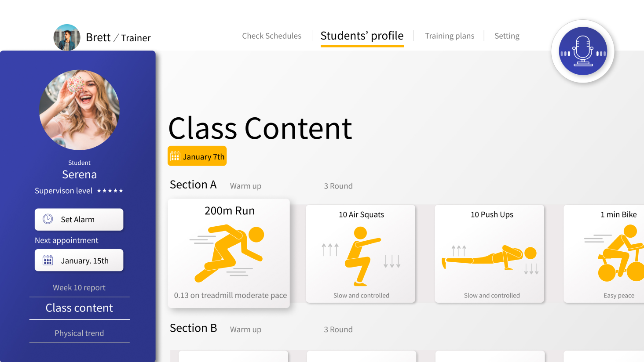Click the calendar icon in January 7th badge
Image resolution: width=644 pixels, height=362 pixels.
(175, 156)
